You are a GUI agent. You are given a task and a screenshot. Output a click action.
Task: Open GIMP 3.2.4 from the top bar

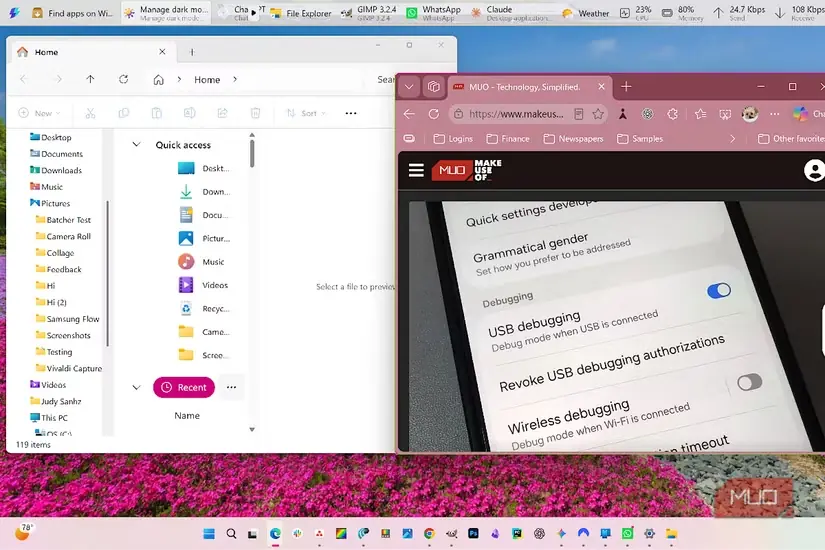[x=368, y=13]
